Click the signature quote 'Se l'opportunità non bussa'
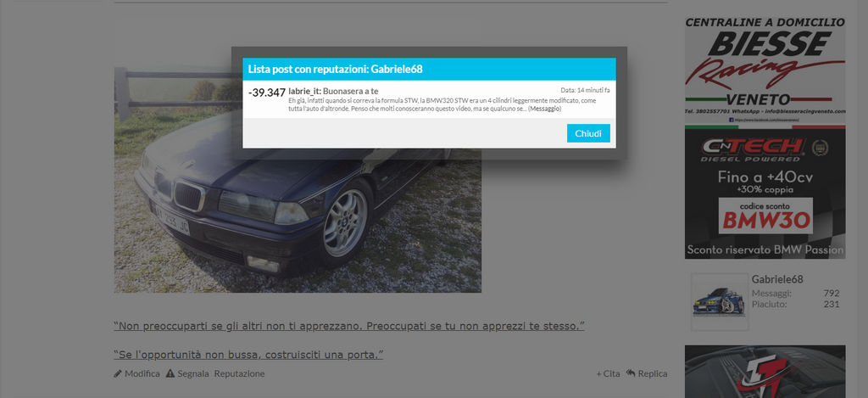 (x=248, y=355)
